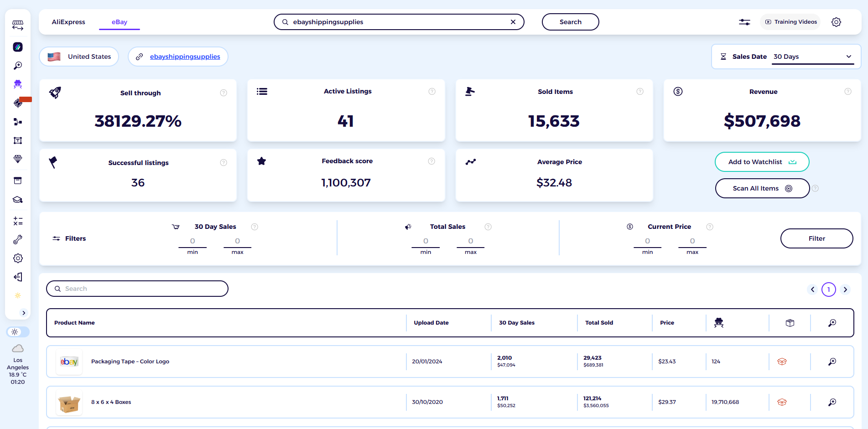Viewport: 868px width, 429px height.
Task: Open the crosshair target tool in sidebar
Action: (x=18, y=103)
